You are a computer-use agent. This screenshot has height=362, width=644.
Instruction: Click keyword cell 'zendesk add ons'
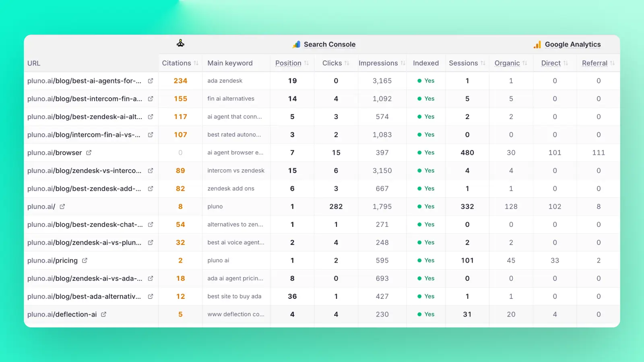[231, 189]
